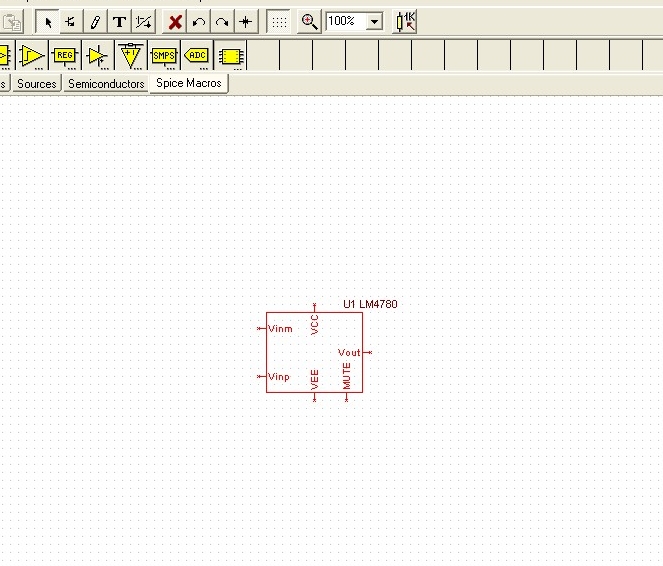
Task: Undo the last action
Action: click(198, 22)
